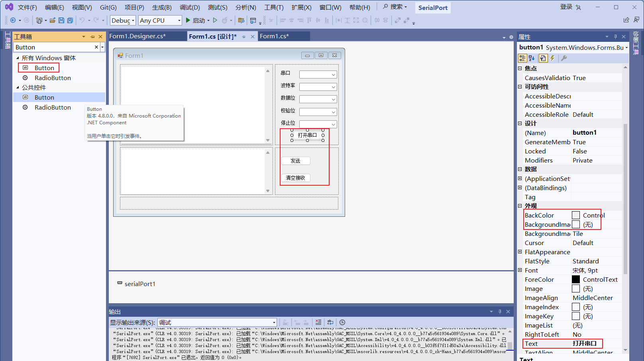Click the Text property value 打开串口
644x361 pixels.
click(x=585, y=343)
